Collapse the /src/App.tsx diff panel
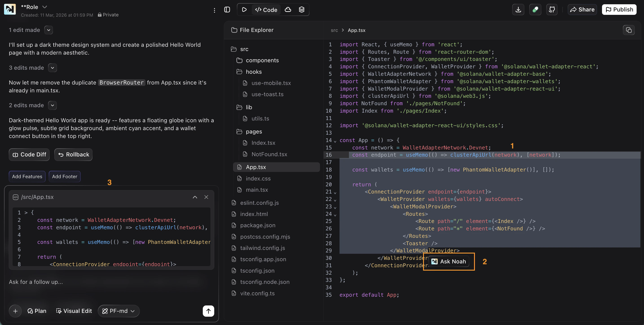This screenshot has height=325, width=644. tap(195, 197)
